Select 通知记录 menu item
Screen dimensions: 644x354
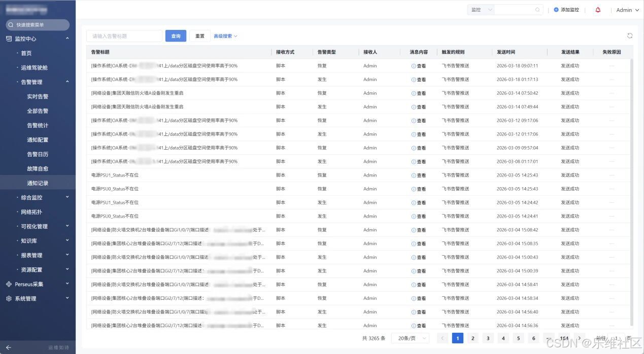coord(38,183)
